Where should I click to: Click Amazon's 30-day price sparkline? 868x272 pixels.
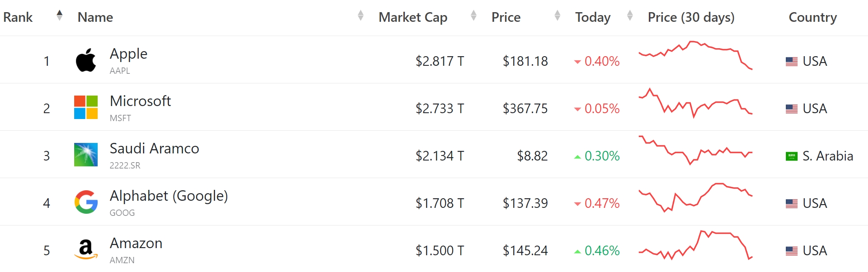(695, 245)
